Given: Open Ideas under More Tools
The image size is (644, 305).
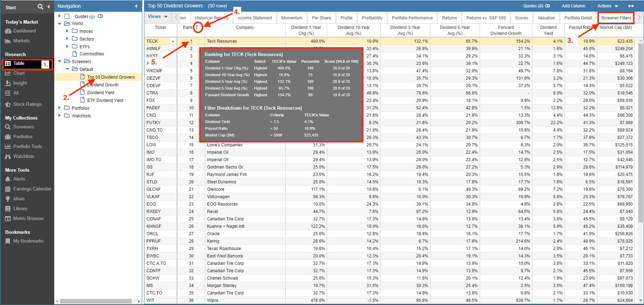Looking at the screenshot, I should point(19,199).
